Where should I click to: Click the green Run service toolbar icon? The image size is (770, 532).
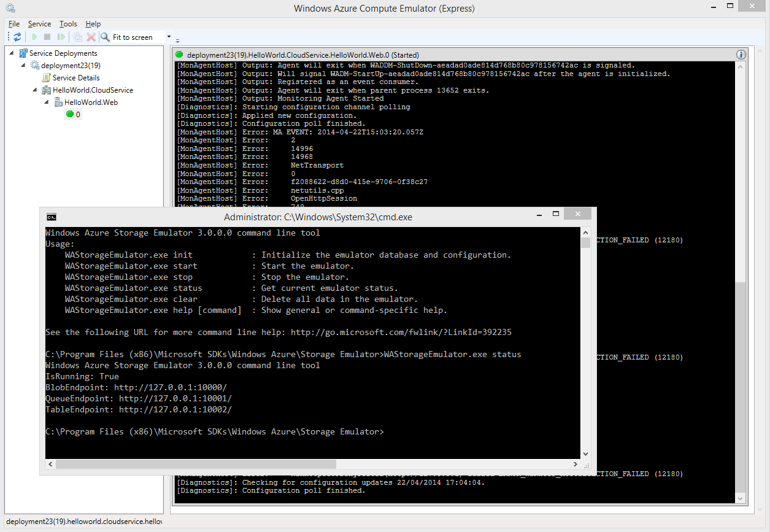pyautogui.click(x=35, y=37)
